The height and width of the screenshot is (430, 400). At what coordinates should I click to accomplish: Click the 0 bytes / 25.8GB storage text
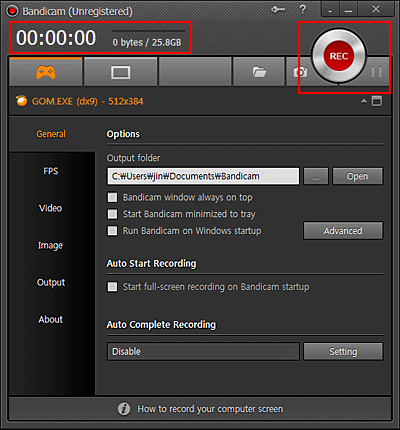(x=147, y=43)
